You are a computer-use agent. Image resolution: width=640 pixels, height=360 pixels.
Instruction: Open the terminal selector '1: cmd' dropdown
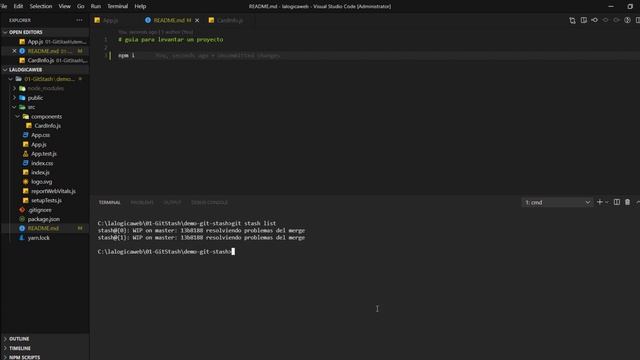pyautogui.click(x=557, y=202)
